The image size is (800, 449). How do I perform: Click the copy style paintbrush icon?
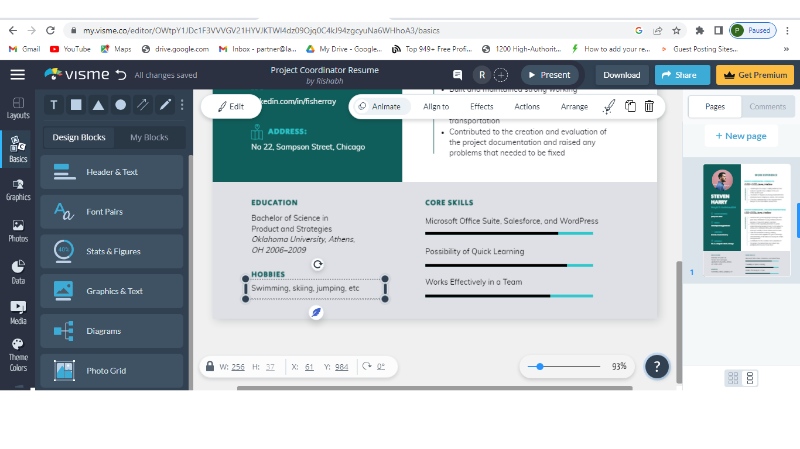609,106
